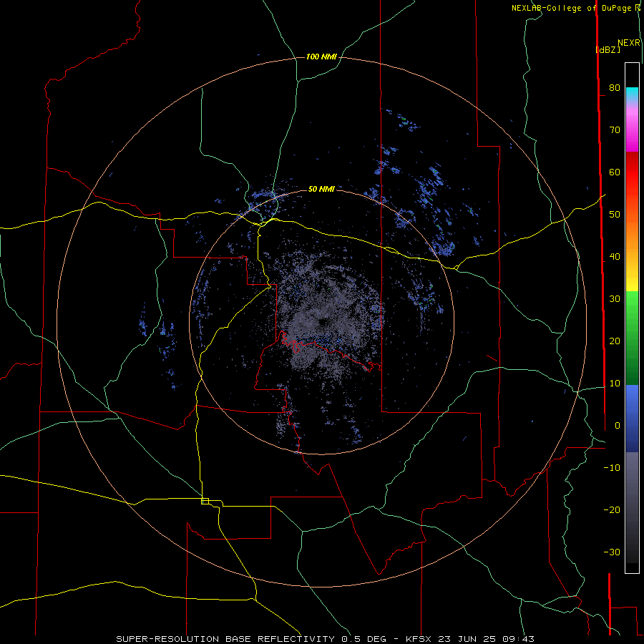644x644 pixels.
Task: Click the green band of the color scale
Action: pyautogui.click(x=632, y=338)
